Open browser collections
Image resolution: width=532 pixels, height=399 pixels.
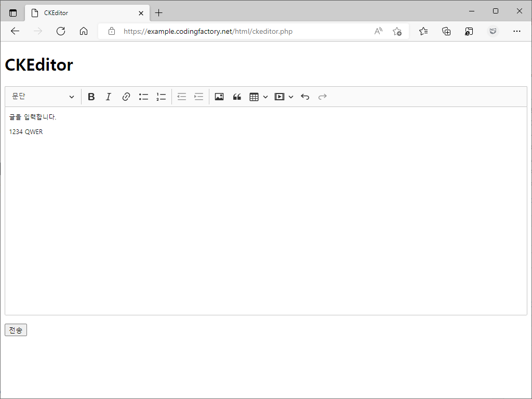click(x=446, y=31)
